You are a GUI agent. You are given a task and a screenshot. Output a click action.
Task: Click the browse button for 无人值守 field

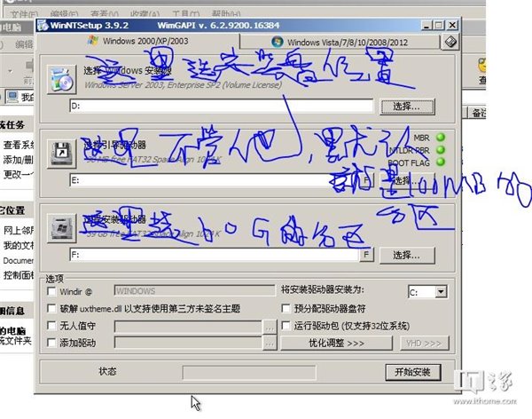270,327
